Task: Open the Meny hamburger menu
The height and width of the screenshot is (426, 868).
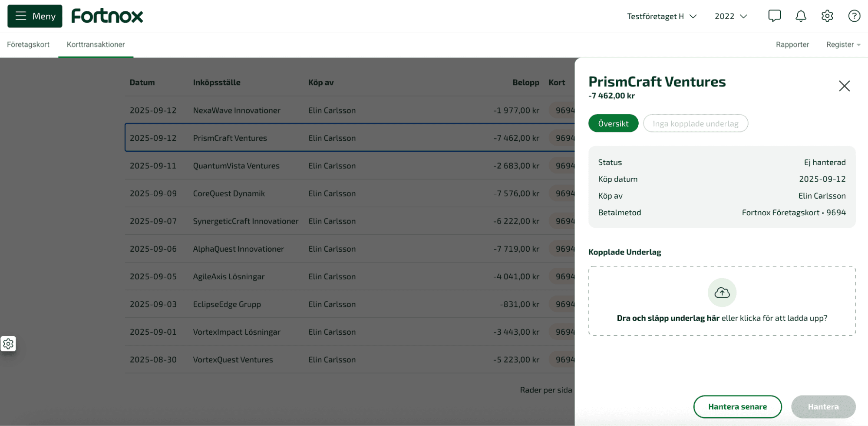Action: point(35,16)
